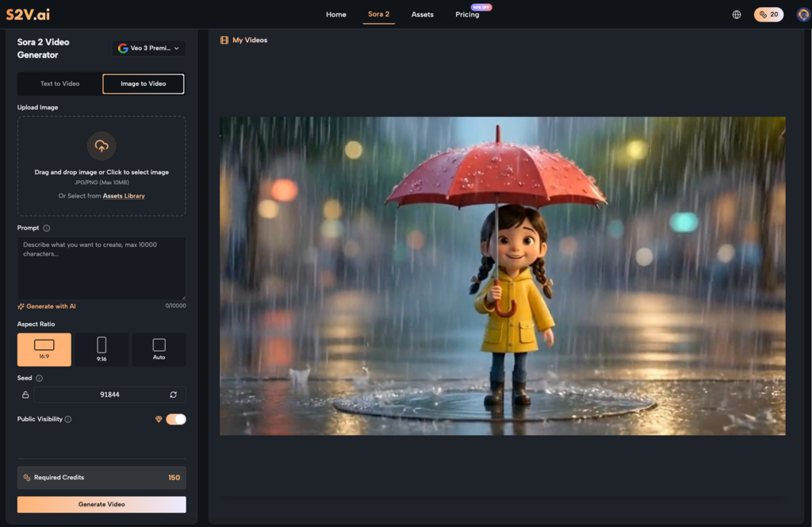
Task: Click the Public Visibility info icon
Action: tap(68, 419)
